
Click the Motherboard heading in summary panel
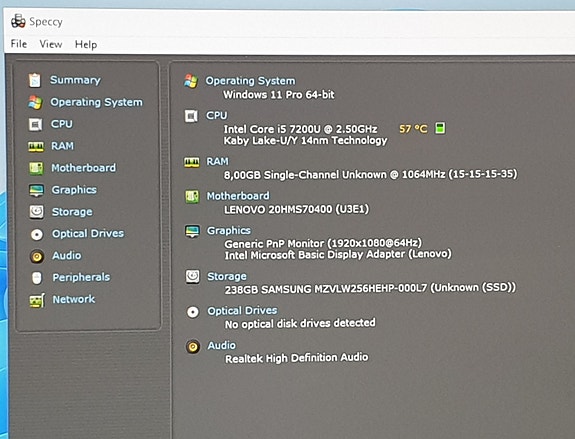[238, 196]
